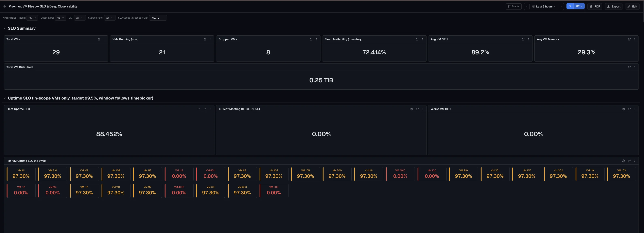This screenshot has height=233, width=644.
Task: Open the Node variable dropdown
Action: point(32,18)
